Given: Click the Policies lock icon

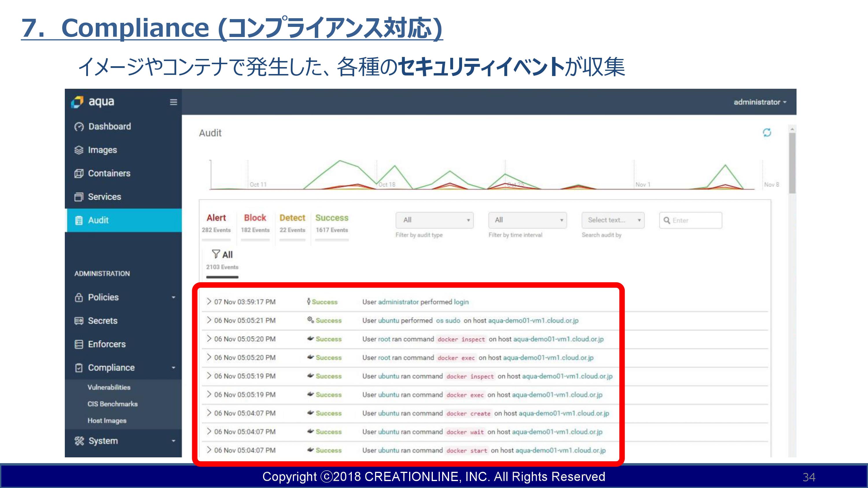Looking at the screenshot, I should (79, 297).
